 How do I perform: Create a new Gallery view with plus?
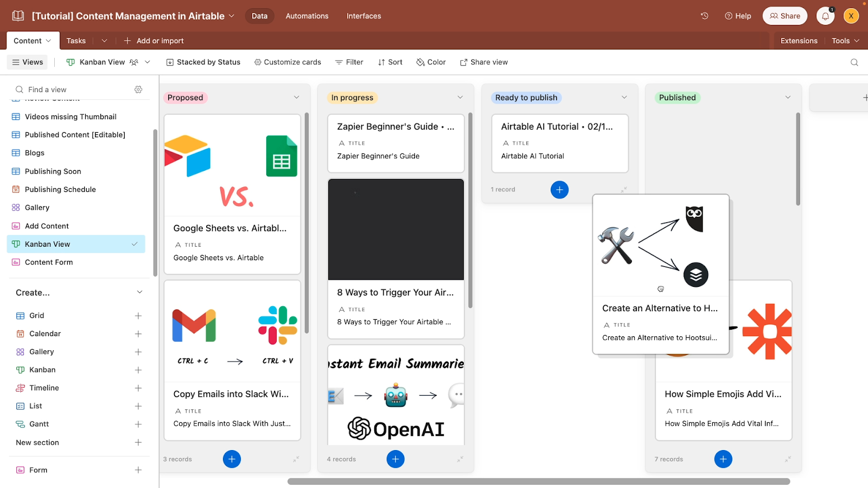pyautogui.click(x=138, y=352)
